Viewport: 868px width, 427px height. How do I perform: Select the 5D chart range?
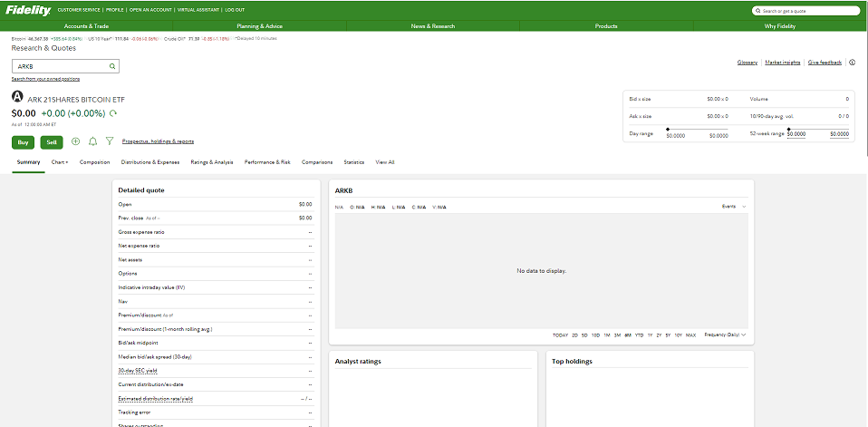point(584,335)
